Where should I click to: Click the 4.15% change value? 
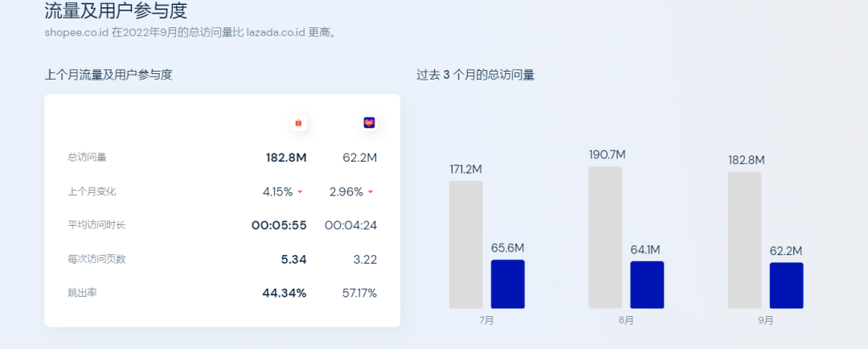(x=278, y=192)
